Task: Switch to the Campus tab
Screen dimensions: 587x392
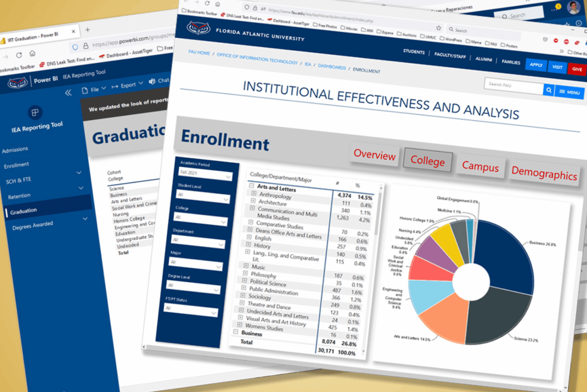Action: [480, 167]
